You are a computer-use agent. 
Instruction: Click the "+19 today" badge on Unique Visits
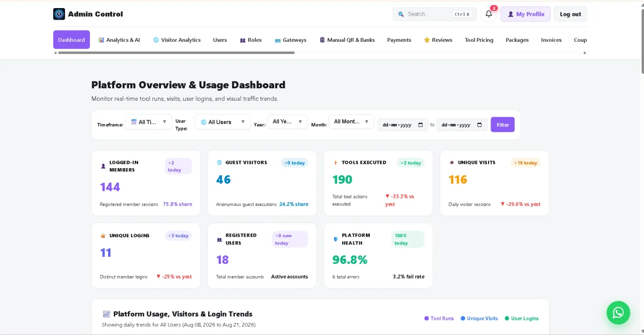pyautogui.click(x=525, y=163)
